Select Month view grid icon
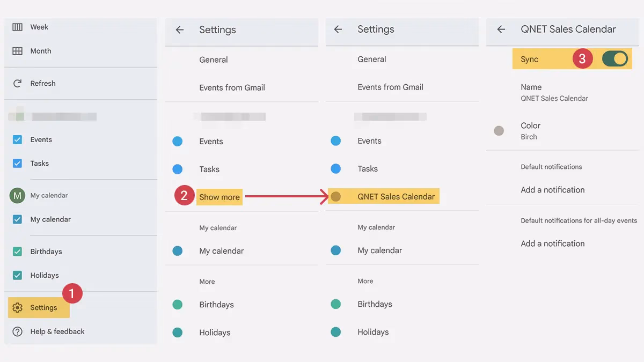Image resolution: width=644 pixels, height=362 pixels. coord(18,51)
